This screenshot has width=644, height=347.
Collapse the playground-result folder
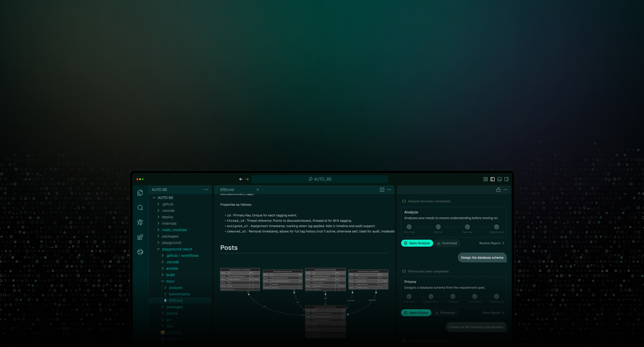(177, 249)
